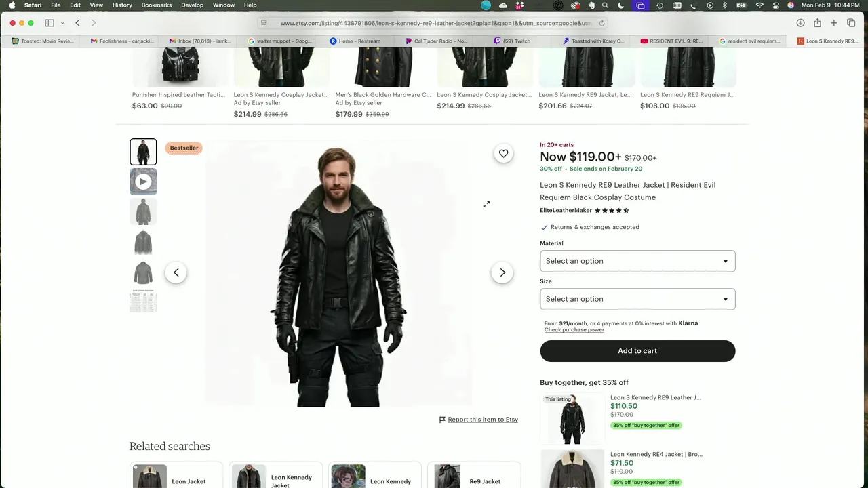Open Bluetooth menu bar icon
The width and height of the screenshot is (868, 488).
point(724,5)
